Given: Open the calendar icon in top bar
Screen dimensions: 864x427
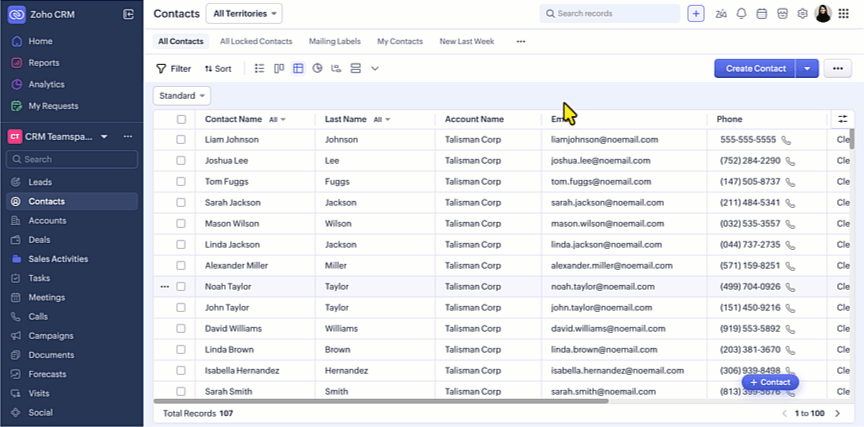Looking at the screenshot, I should click(761, 14).
